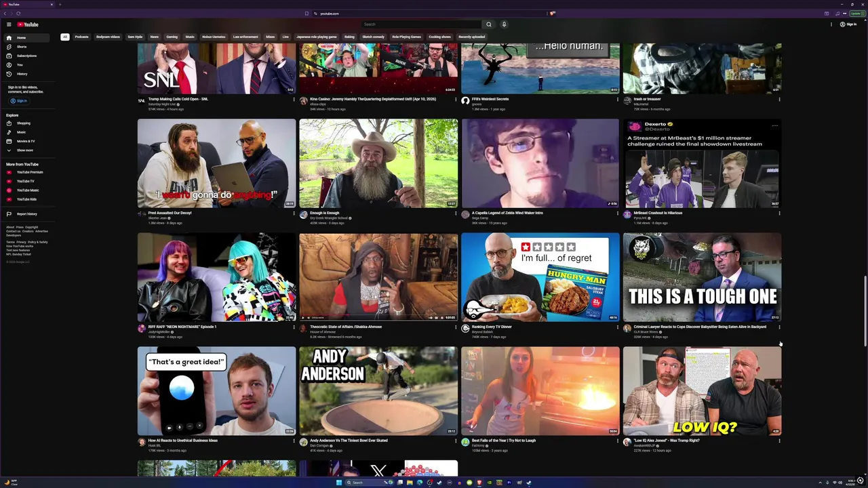Expand Show more in Explore section
This screenshot has width=868, height=488.
point(27,150)
